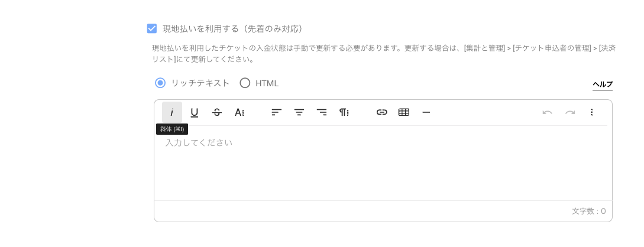644x247 pixels.
Task: Switch editor to HTML mode
Action: 245,83
